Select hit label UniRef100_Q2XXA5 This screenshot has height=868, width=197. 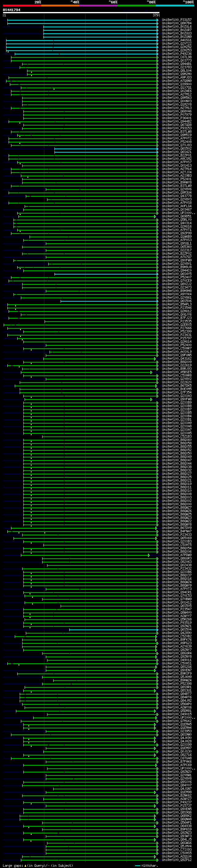coord(177,433)
